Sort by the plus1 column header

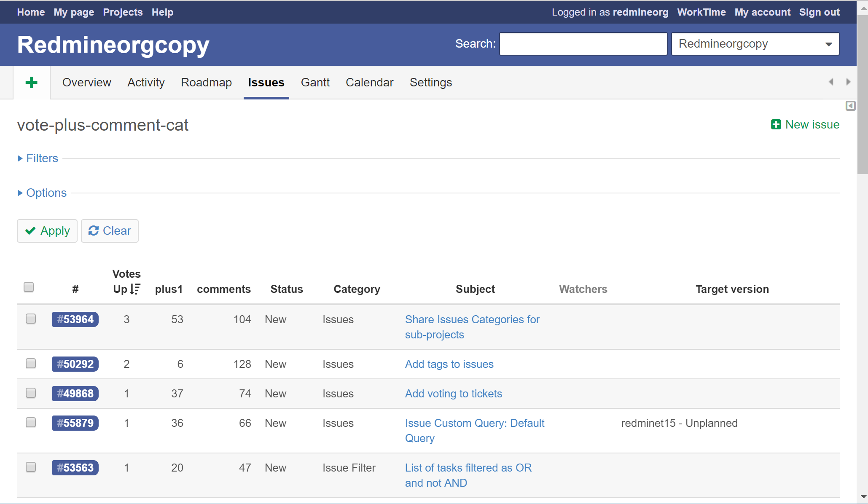tap(169, 289)
